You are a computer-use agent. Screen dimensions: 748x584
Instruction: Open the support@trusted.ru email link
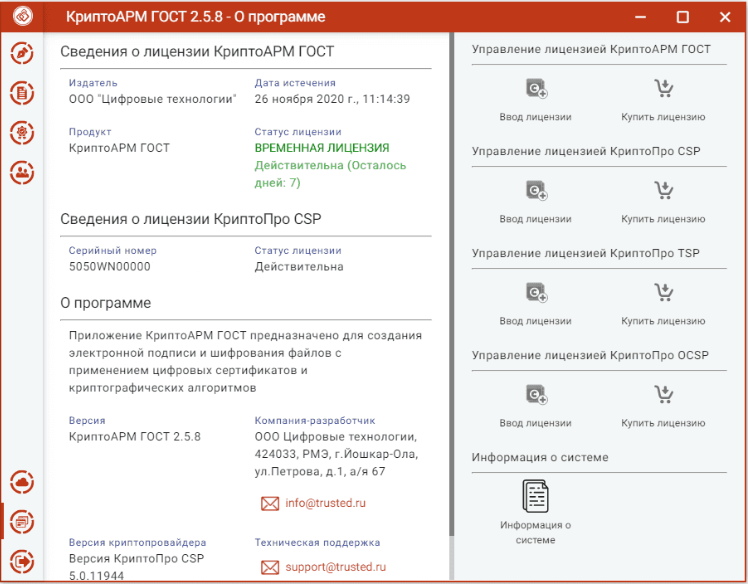pyautogui.click(x=336, y=567)
